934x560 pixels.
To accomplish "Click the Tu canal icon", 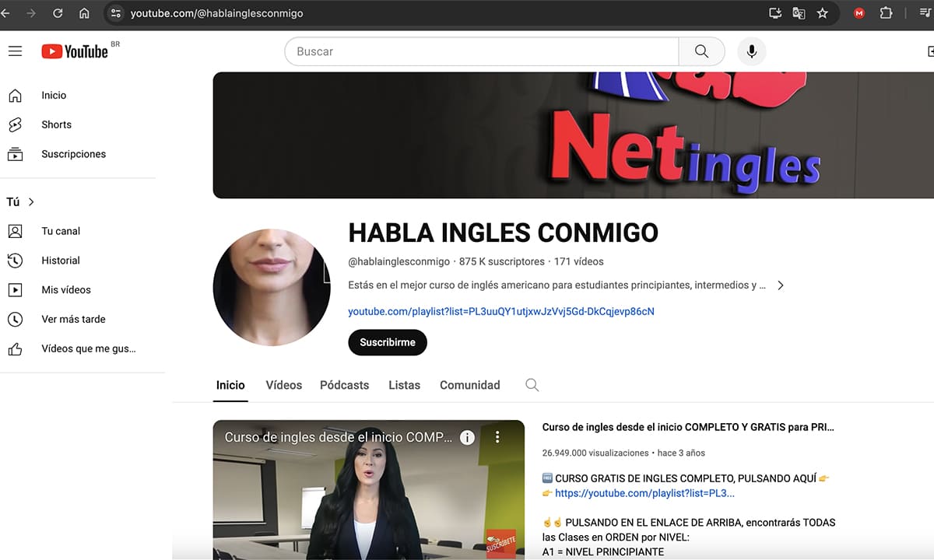I will click(15, 231).
